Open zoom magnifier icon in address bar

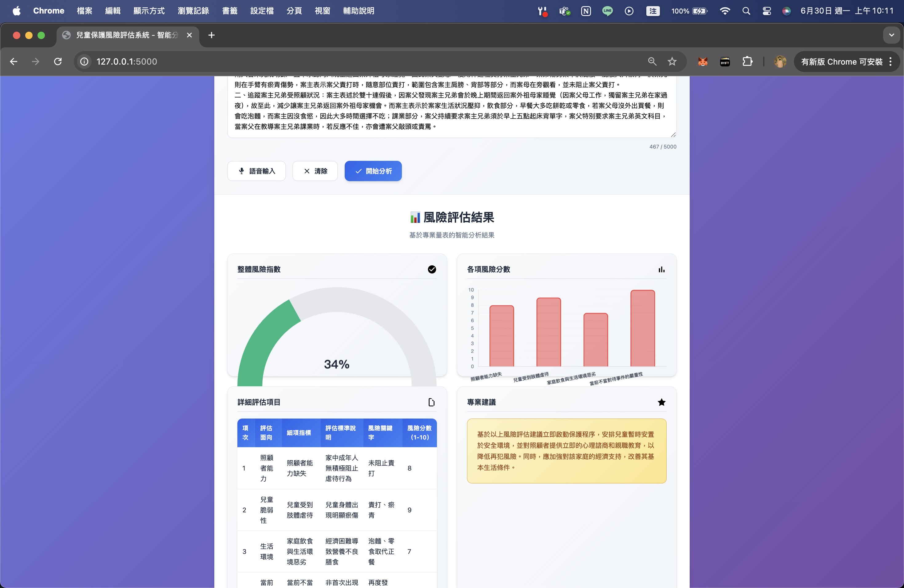pos(652,62)
